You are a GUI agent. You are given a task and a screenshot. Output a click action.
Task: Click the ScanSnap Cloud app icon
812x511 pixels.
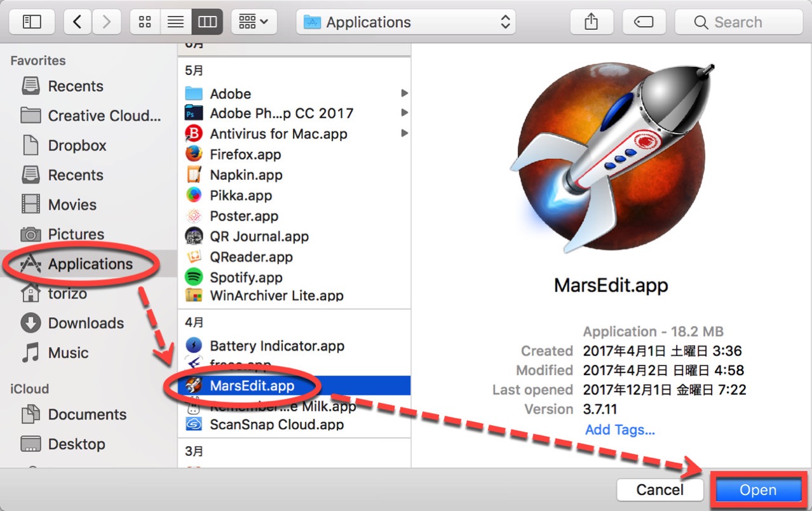click(194, 425)
